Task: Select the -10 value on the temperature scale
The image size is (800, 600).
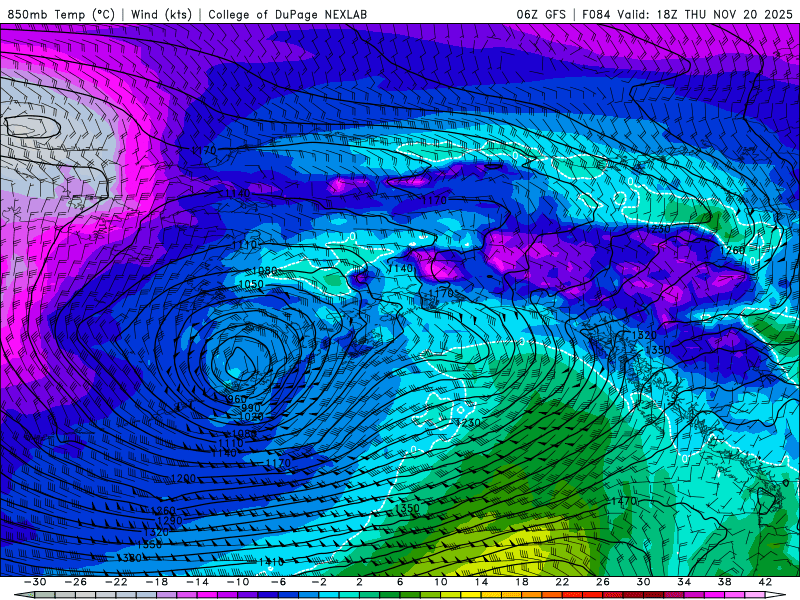Action: click(238, 582)
